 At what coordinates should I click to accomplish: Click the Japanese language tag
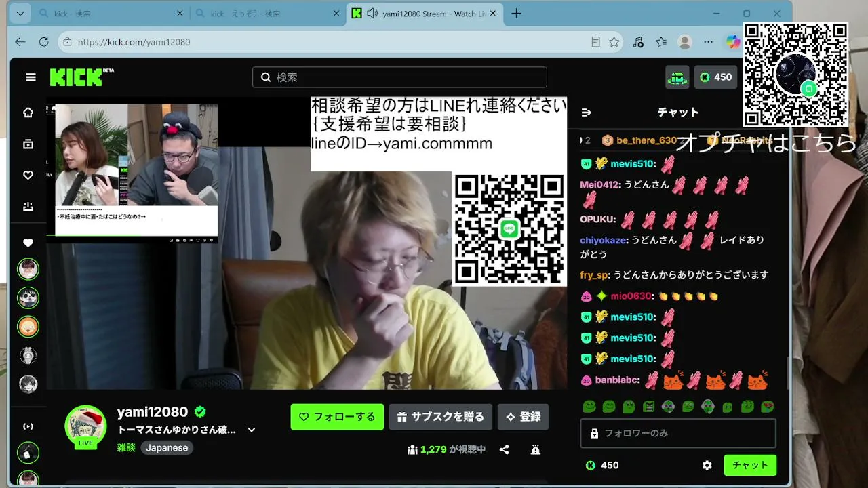[x=167, y=448]
